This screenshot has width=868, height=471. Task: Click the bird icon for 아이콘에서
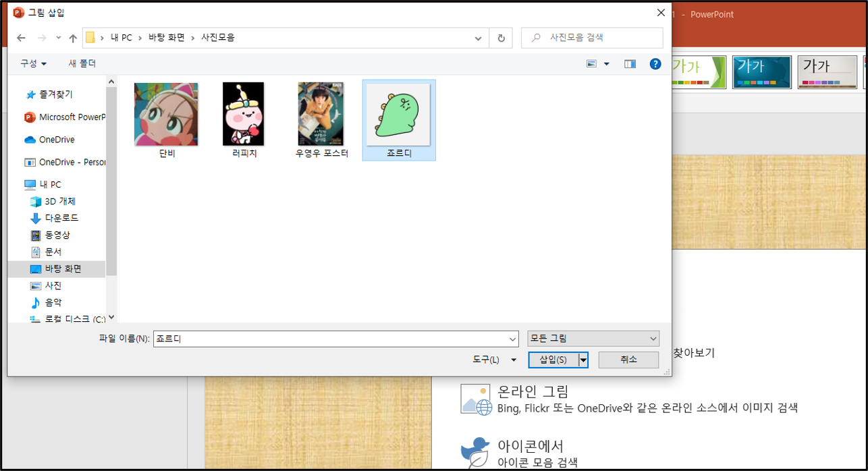click(x=476, y=452)
